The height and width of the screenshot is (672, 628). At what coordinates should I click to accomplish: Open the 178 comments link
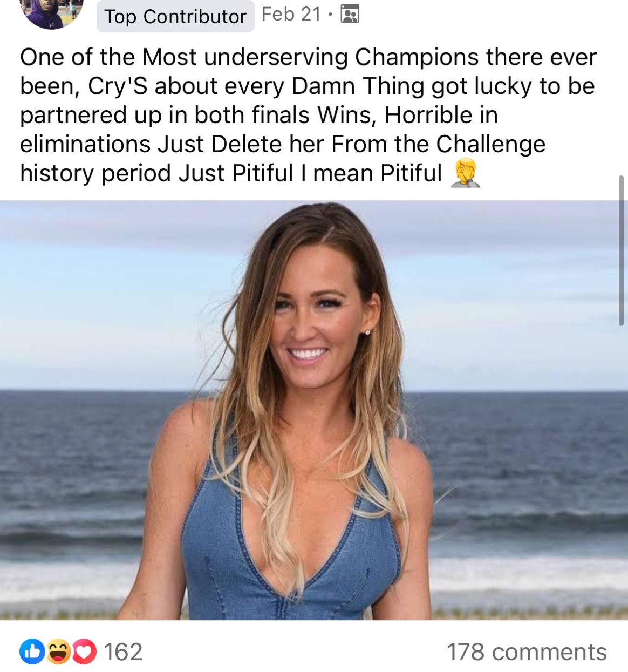click(527, 652)
